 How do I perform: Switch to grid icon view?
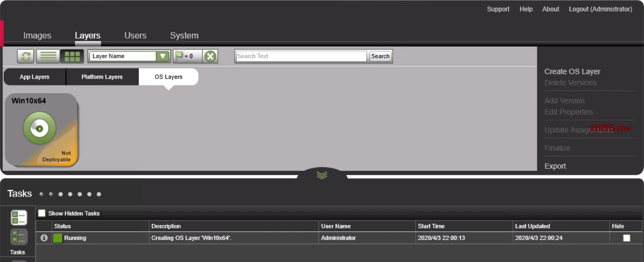pyautogui.click(x=72, y=56)
